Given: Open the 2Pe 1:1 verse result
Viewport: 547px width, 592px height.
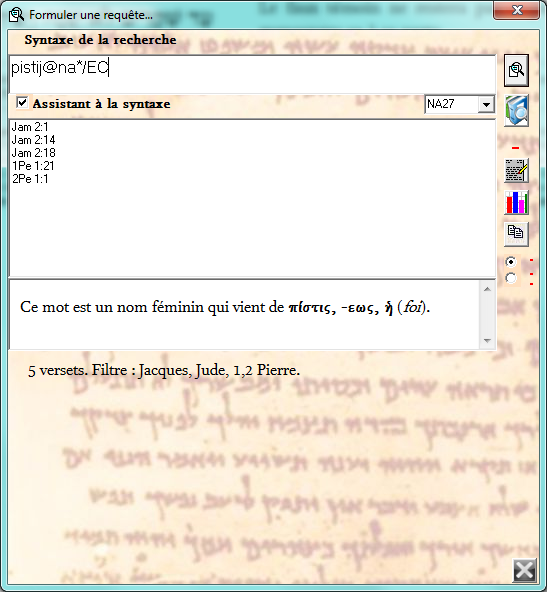Looking at the screenshot, I should pos(30,179).
